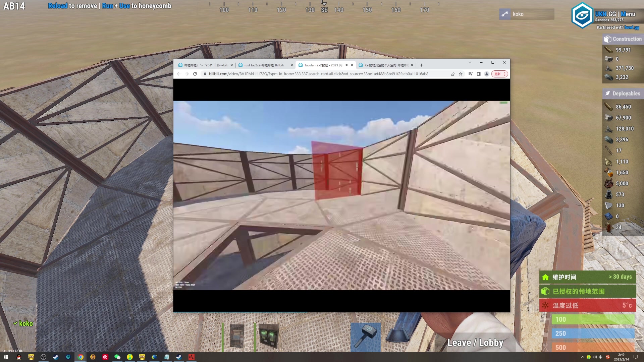The image size is (644, 362).
Task: Bookmark this page with star icon
Action: point(461,74)
